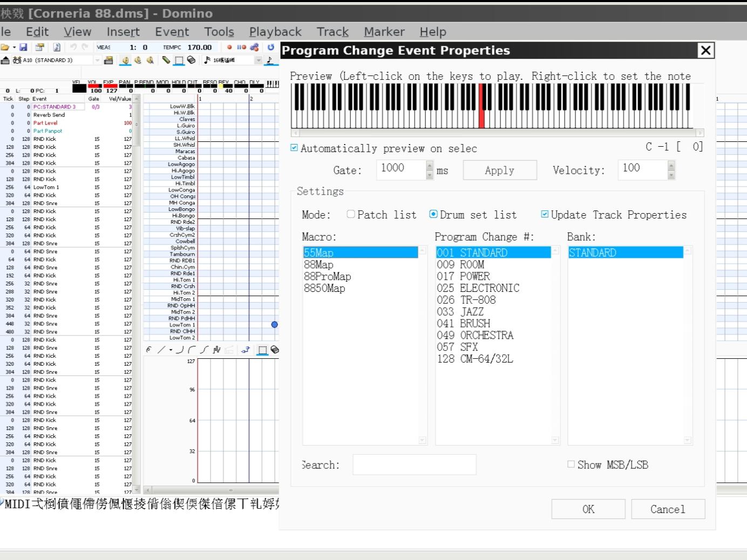Viewport: 747px width, 560px height.
Task: Select the Pencil tool in top toolbar
Action: point(166,60)
